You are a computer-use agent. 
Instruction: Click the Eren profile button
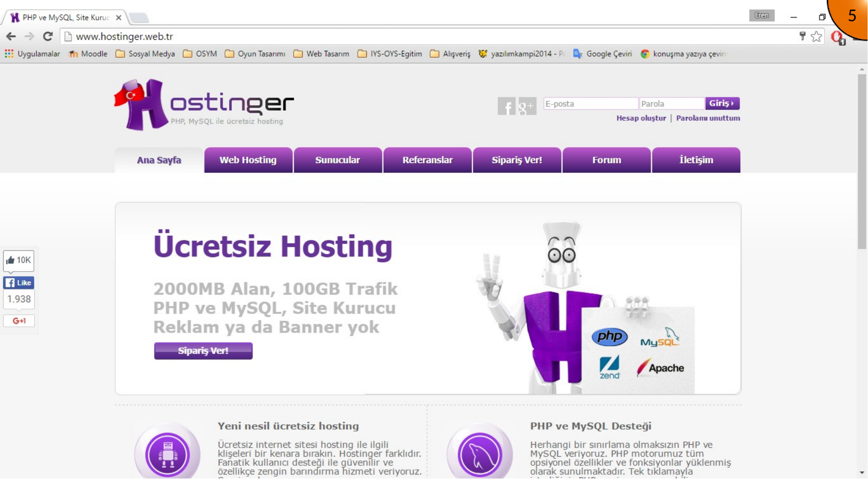pyautogui.click(x=762, y=15)
